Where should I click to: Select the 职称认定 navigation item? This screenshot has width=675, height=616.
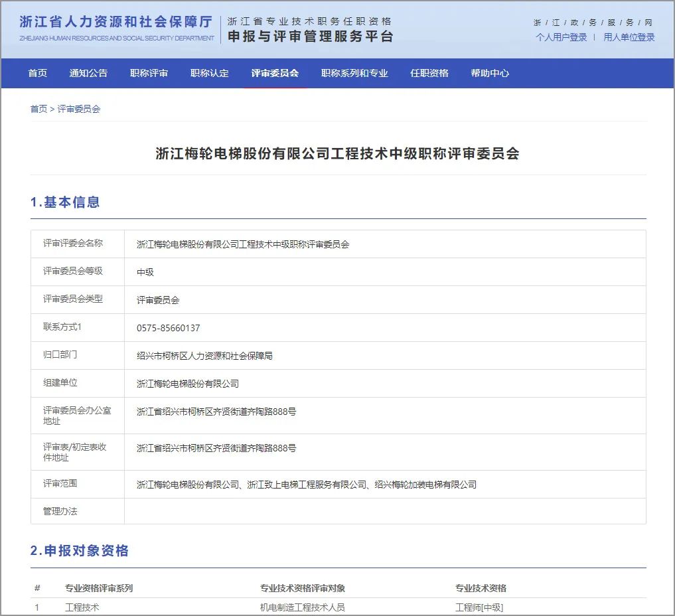coord(210,73)
